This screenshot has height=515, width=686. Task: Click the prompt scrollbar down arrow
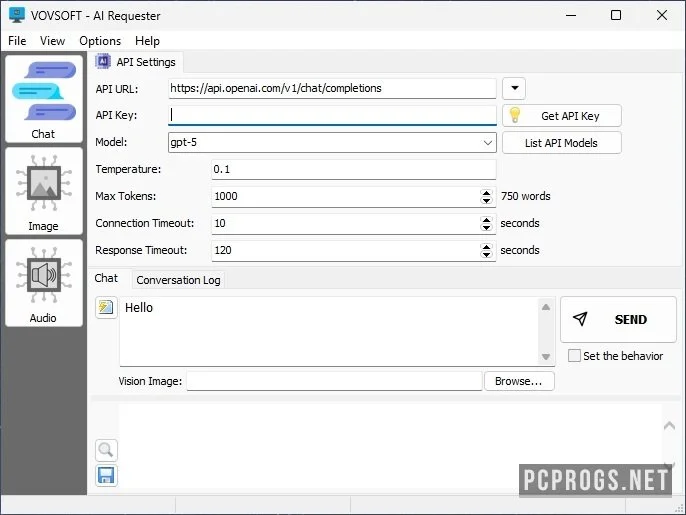click(x=546, y=357)
